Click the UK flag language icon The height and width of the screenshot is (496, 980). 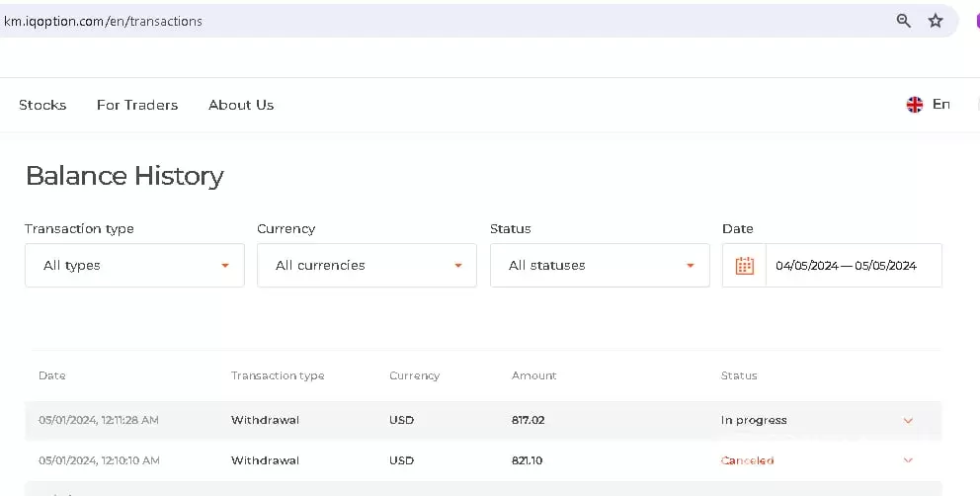pyautogui.click(x=915, y=105)
